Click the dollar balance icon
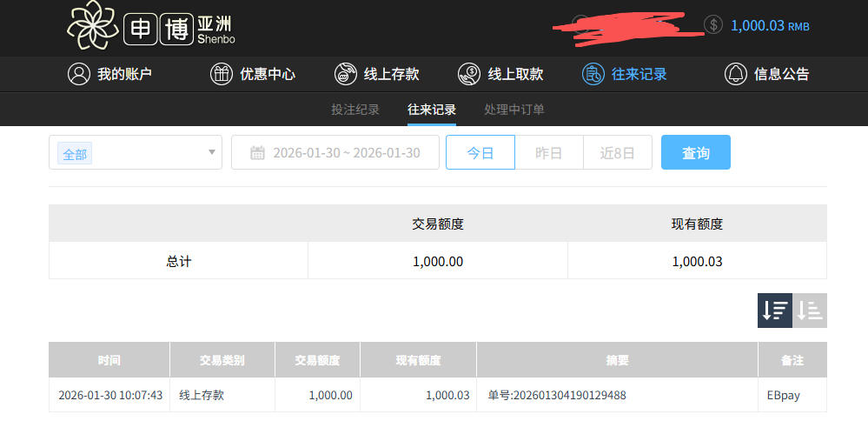Screen dimensions: 868x421 click(x=713, y=25)
